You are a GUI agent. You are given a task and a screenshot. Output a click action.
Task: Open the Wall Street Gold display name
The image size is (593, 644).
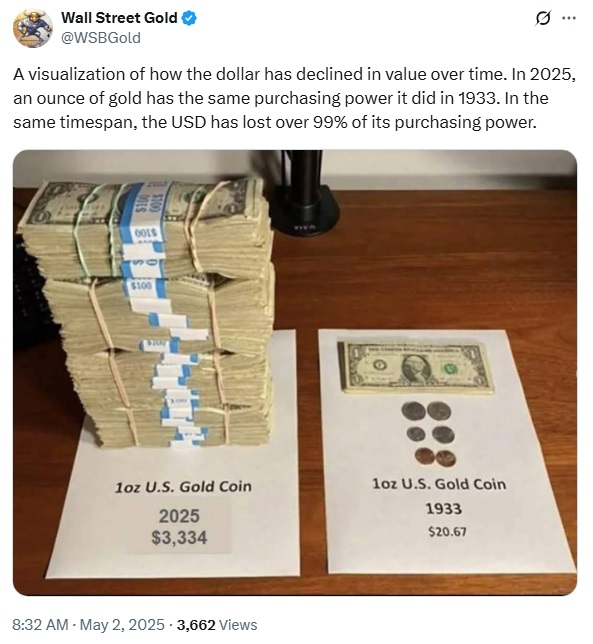[x=119, y=18]
